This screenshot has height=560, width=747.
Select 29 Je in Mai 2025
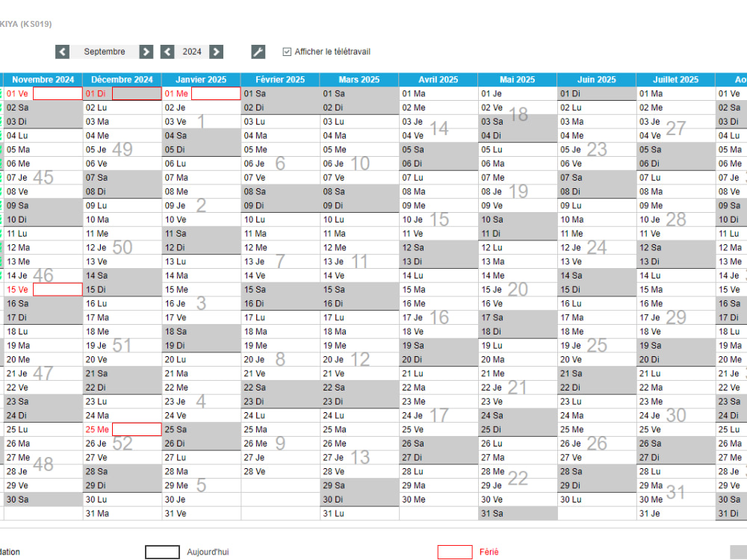[518, 486]
